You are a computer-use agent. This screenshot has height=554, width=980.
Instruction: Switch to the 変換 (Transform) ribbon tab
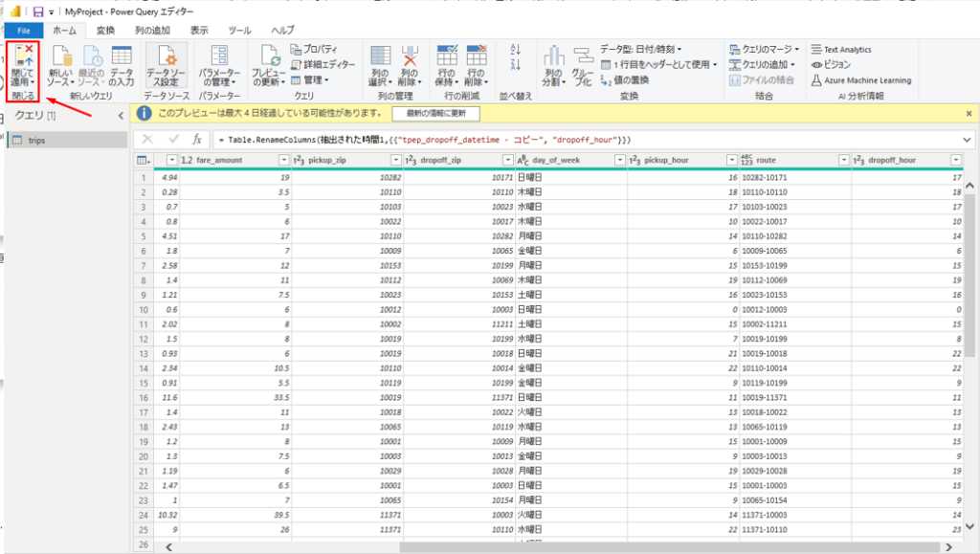click(x=105, y=31)
